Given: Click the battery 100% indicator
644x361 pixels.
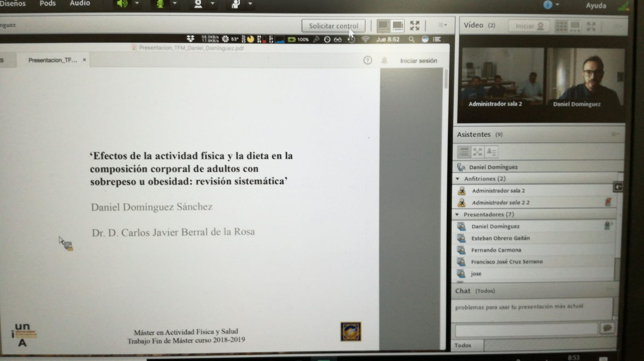Looking at the screenshot, I should pos(298,39).
